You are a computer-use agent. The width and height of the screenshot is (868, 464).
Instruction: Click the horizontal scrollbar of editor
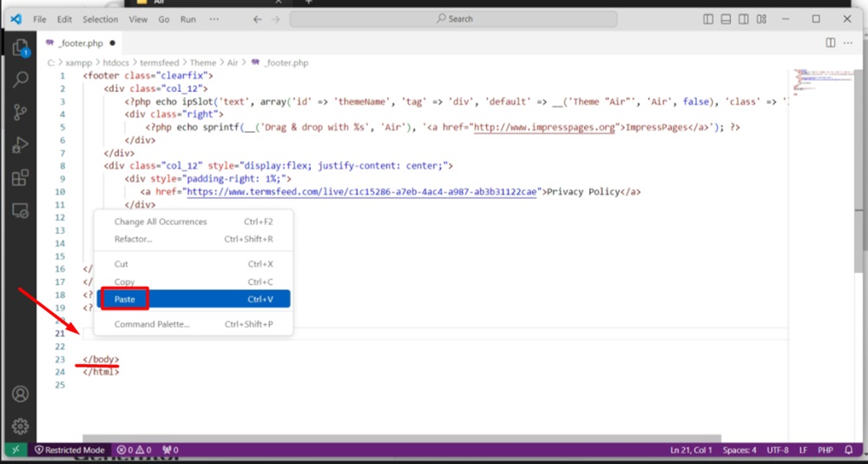tap(402, 439)
